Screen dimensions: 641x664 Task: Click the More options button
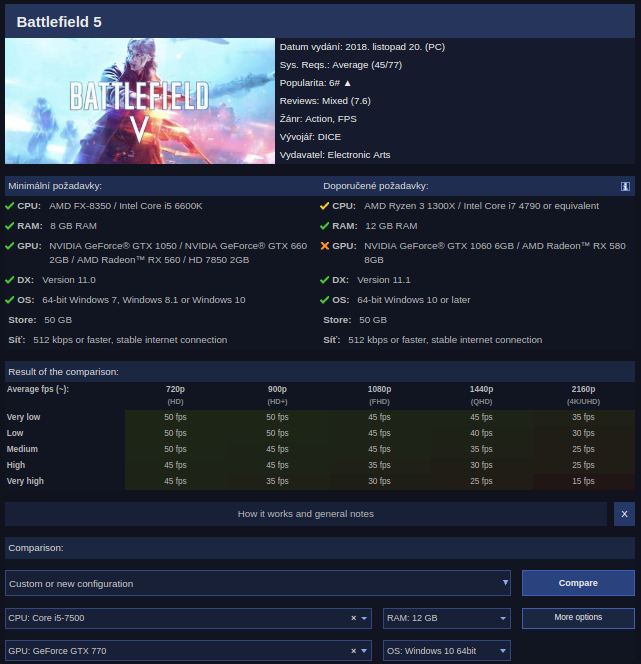click(578, 618)
